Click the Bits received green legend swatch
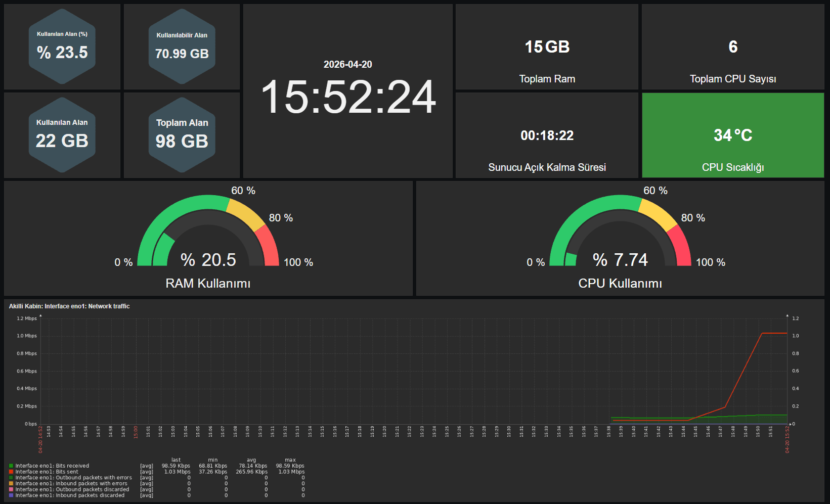This screenshot has width=830, height=504. pos(11,466)
